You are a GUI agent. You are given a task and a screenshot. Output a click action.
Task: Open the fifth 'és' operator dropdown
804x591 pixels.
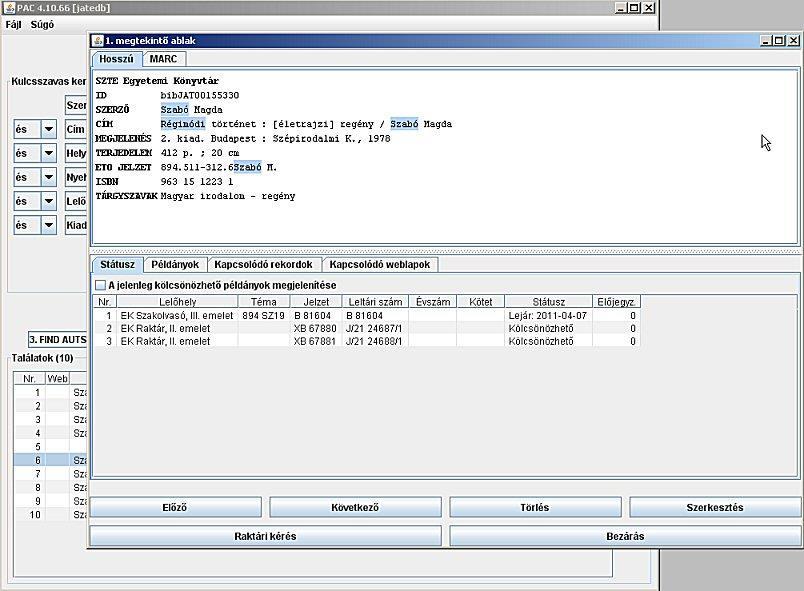(49, 225)
